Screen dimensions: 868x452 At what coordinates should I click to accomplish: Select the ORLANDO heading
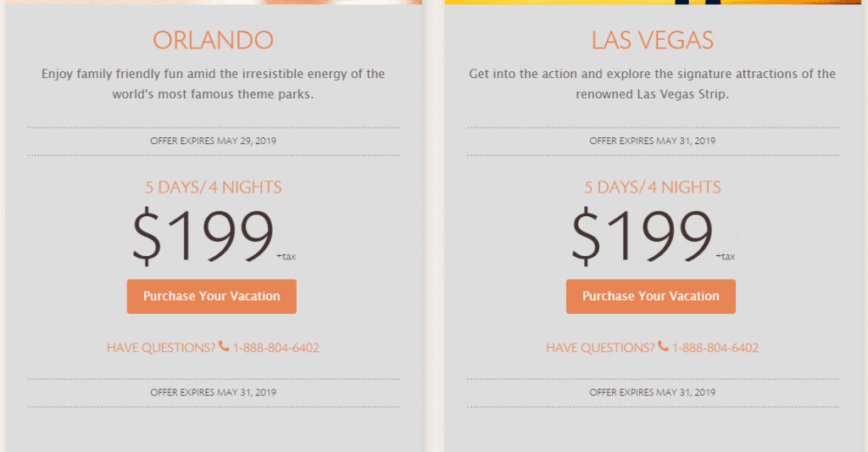[x=213, y=40]
